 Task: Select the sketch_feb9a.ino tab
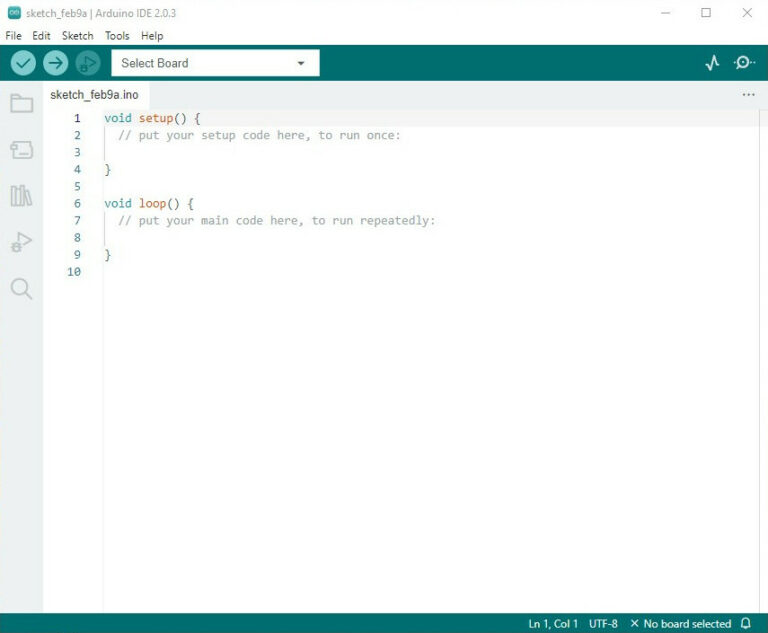coord(94,95)
